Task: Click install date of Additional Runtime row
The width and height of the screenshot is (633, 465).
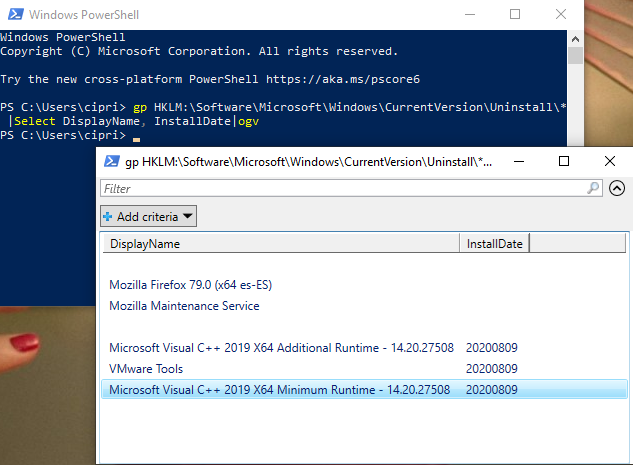Action: 492,348
